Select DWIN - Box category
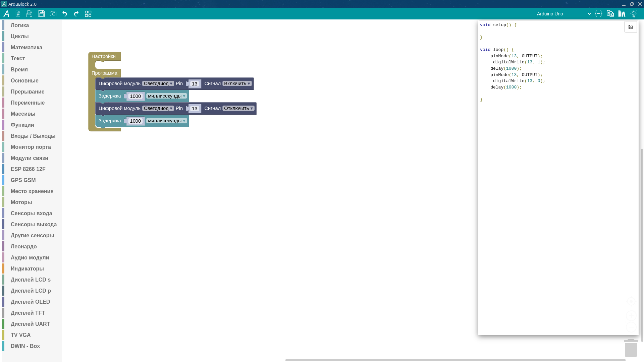 tap(32, 346)
